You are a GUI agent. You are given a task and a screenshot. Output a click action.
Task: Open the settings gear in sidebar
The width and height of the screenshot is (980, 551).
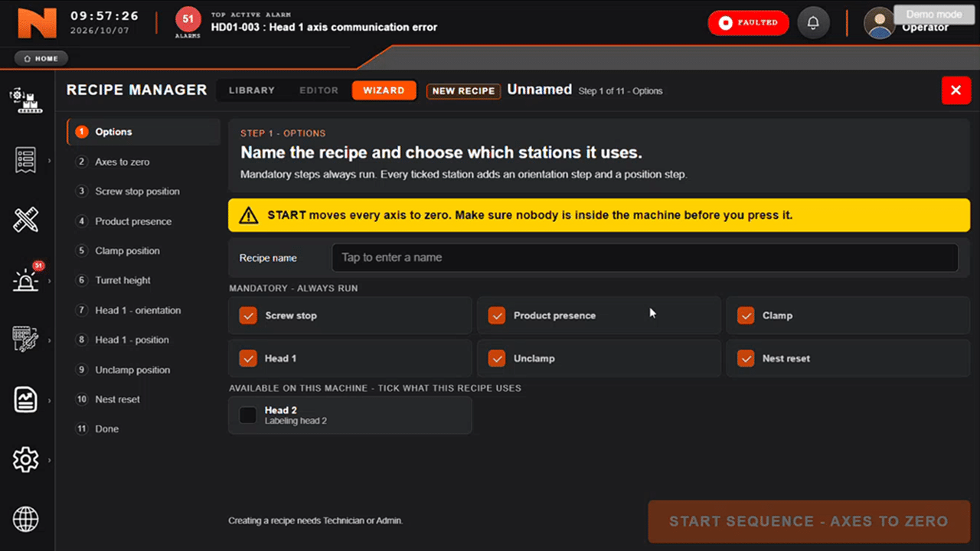(x=26, y=459)
